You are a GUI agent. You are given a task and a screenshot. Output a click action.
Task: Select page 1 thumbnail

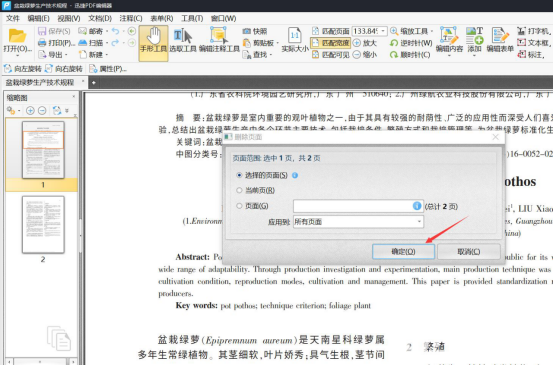tap(43, 150)
